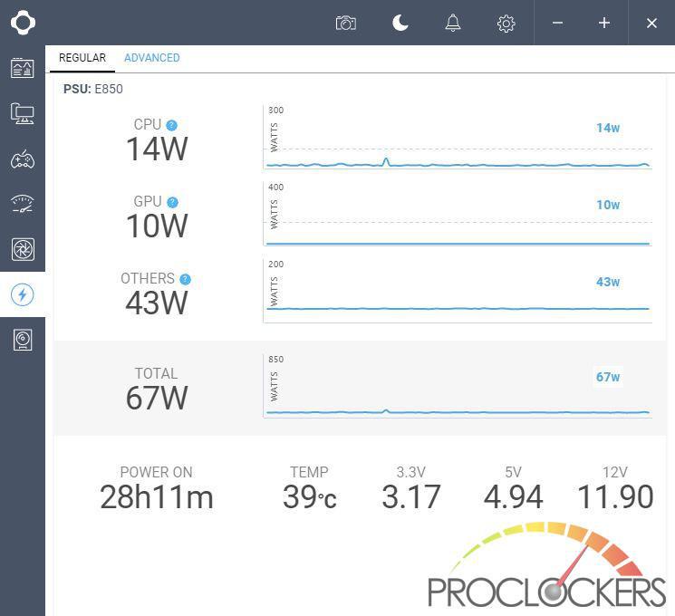Image resolution: width=675 pixels, height=616 pixels.
Task: Open the audio speaker sidebar icon
Action: (x=23, y=340)
